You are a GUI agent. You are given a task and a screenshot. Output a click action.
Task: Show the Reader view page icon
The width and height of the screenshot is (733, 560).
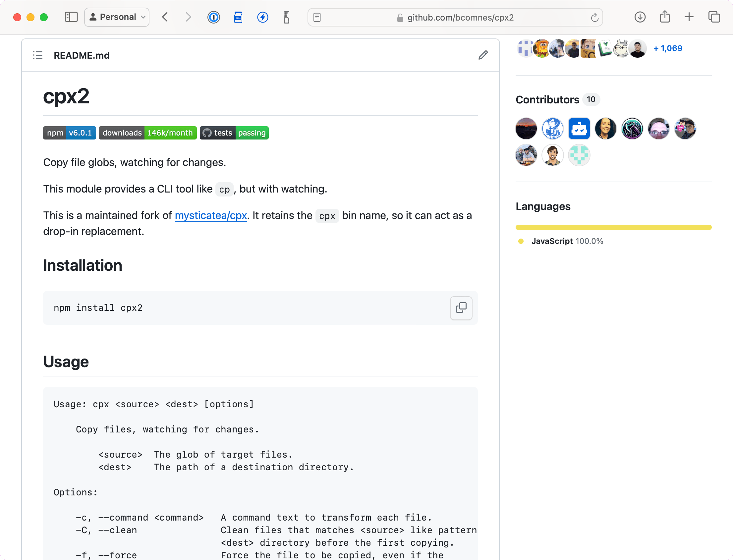(x=317, y=17)
